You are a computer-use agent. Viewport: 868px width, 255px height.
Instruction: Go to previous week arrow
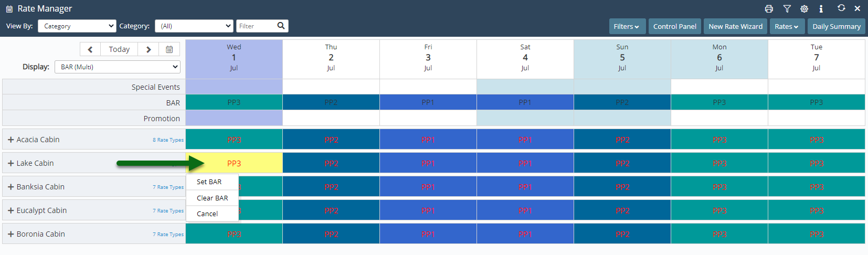[x=90, y=49]
